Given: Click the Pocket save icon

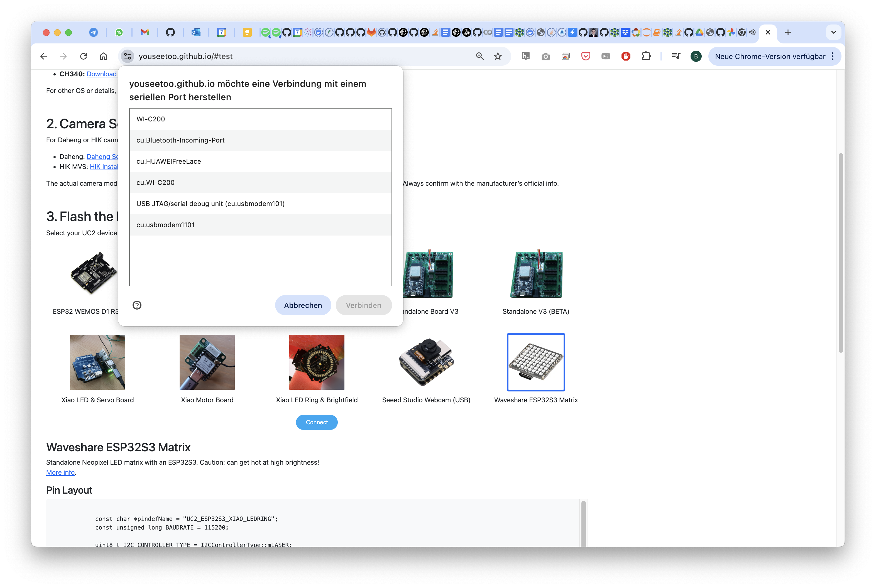Looking at the screenshot, I should coord(585,56).
